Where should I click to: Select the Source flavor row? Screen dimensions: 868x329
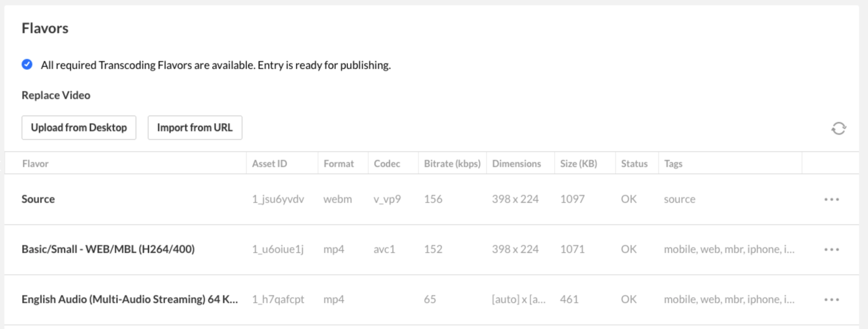click(38, 199)
